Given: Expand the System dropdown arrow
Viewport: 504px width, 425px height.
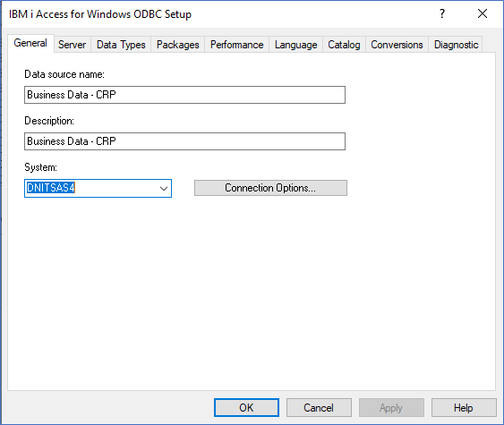Looking at the screenshot, I should click(x=164, y=189).
